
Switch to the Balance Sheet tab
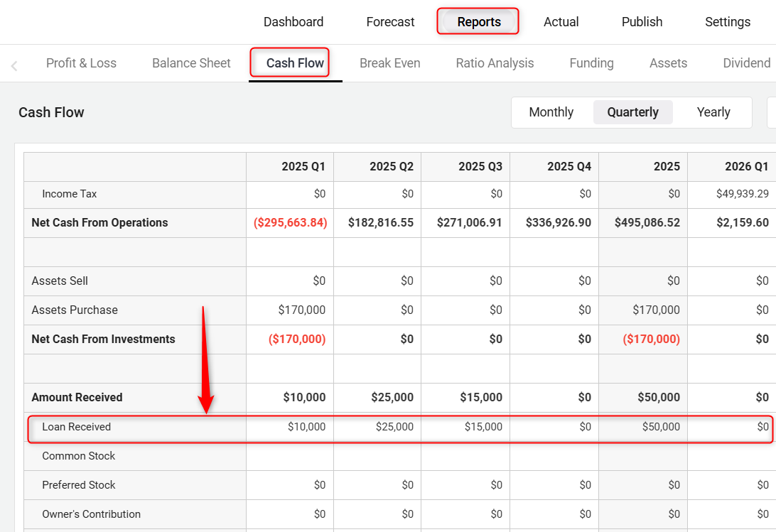[191, 63]
